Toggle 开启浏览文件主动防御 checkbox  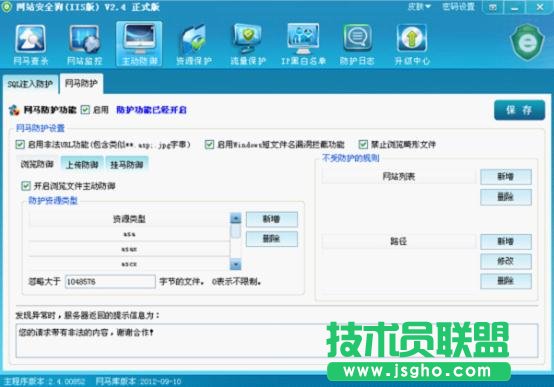pos(26,186)
